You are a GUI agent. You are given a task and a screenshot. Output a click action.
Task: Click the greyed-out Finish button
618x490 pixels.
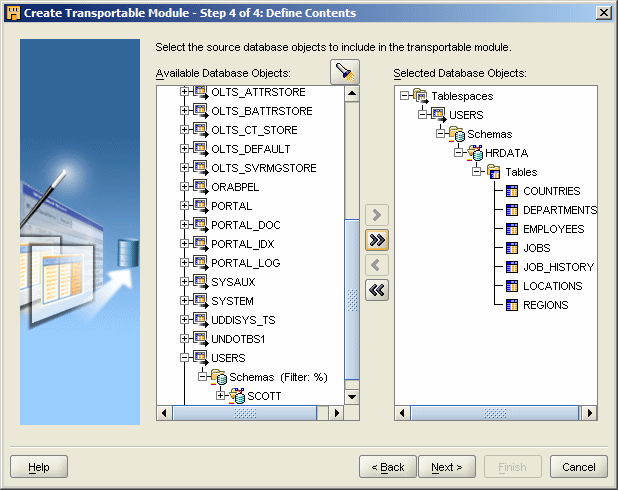(x=512, y=467)
